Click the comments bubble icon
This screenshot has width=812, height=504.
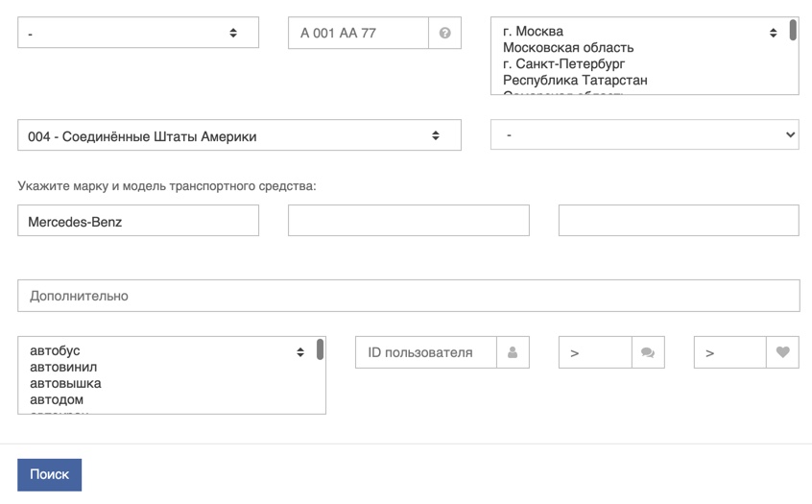click(x=648, y=352)
